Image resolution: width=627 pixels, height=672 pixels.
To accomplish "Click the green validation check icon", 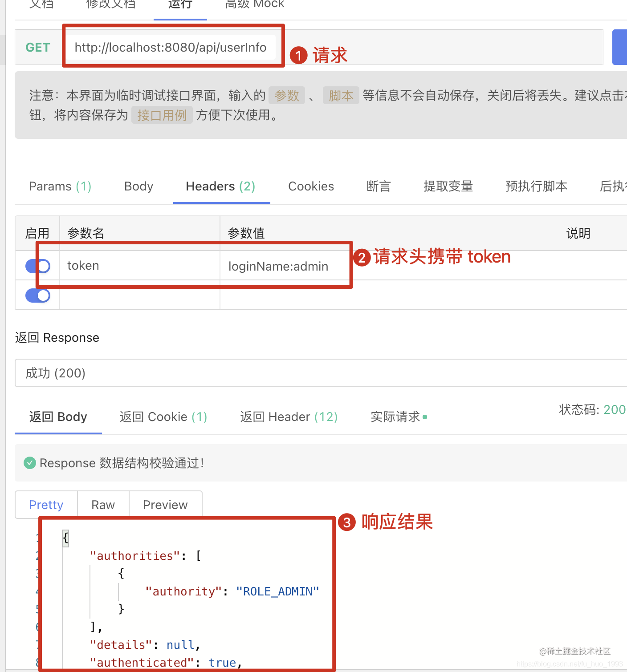I will [x=29, y=463].
